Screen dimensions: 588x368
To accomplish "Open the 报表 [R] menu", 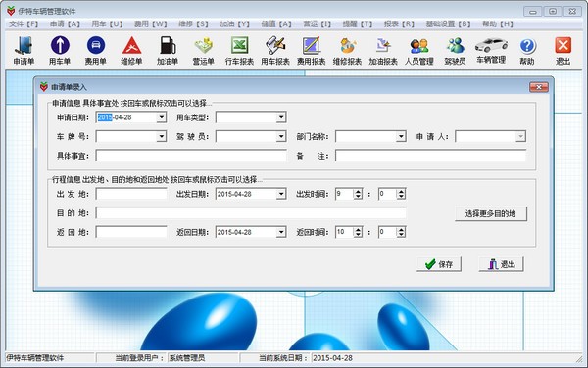I will [x=399, y=23].
